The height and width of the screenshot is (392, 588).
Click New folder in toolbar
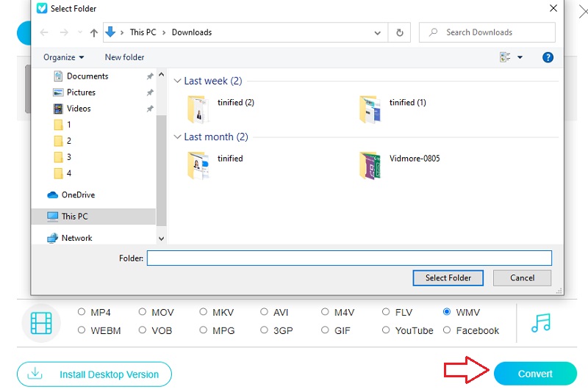124,57
